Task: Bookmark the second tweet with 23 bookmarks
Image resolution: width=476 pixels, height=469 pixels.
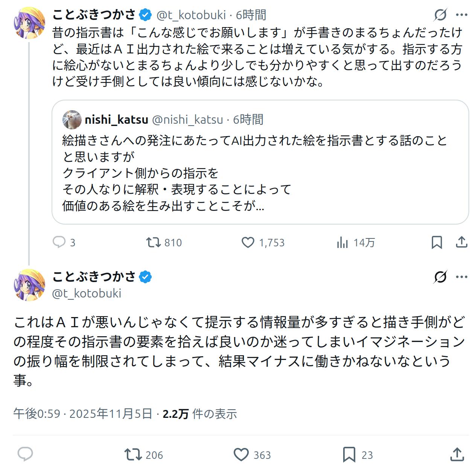Action: (x=349, y=454)
